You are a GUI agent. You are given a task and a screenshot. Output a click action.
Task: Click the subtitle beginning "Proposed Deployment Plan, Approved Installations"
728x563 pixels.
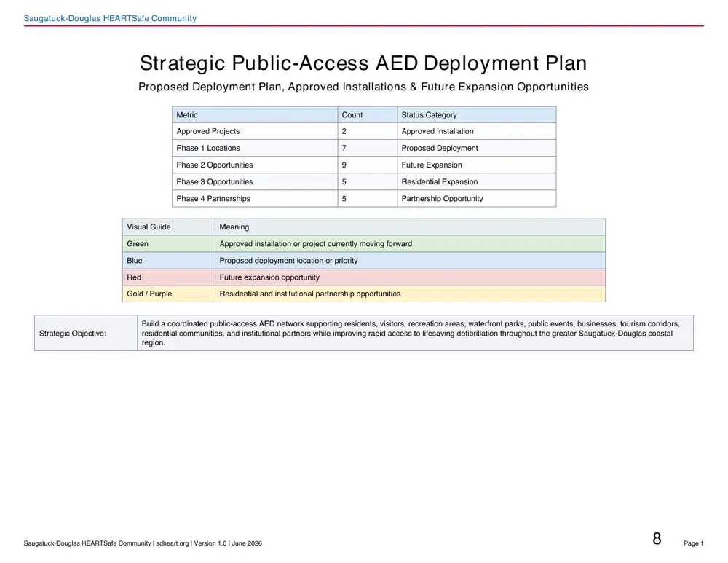point(363,87)
